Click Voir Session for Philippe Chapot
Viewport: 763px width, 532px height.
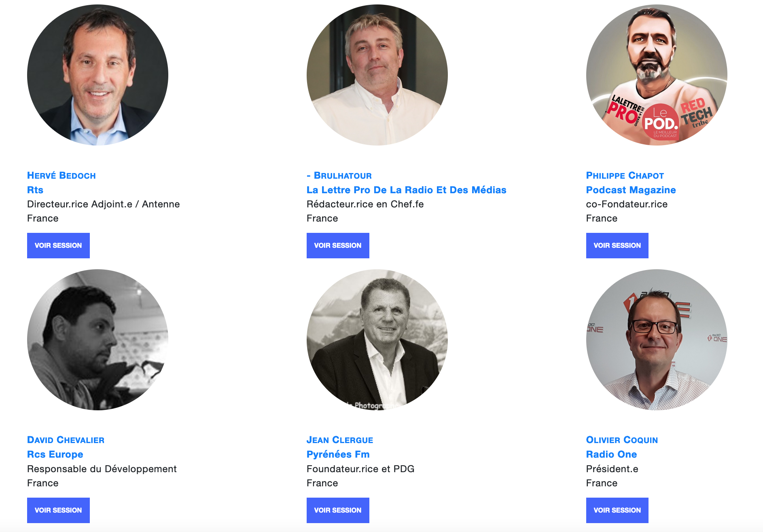tap(617, 245)
